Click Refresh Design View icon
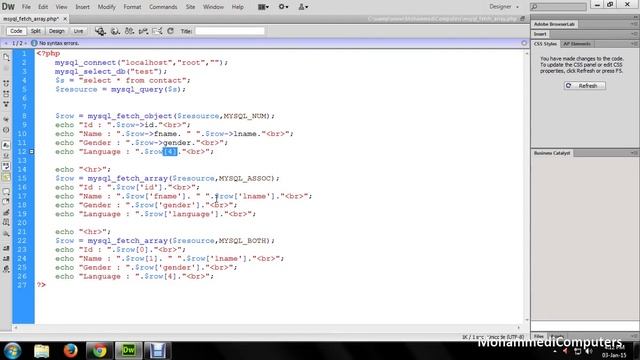The image size is (640, 360). [x=171, y=31]
